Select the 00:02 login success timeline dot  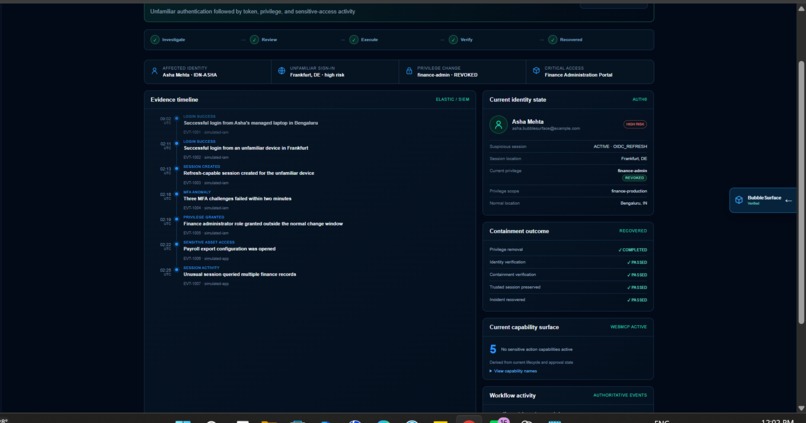point(176,118)
